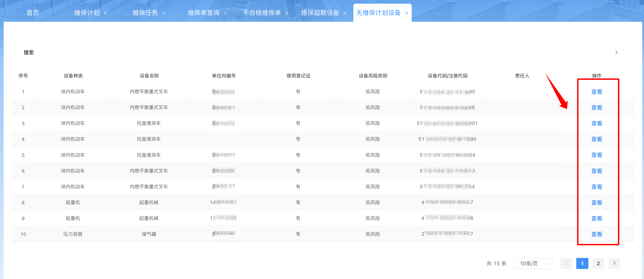Image resolution: width=644 pixels, height=279 pixels.
Task: Close the 维保计划 tab with its X icon
Action: (x=106, y=13)
